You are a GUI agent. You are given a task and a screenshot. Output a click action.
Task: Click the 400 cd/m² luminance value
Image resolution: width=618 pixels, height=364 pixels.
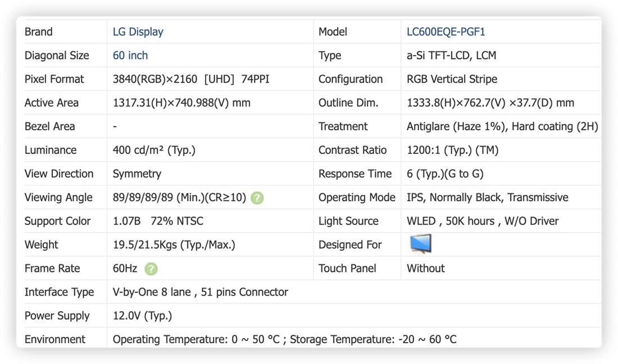(x=154, y=149)
